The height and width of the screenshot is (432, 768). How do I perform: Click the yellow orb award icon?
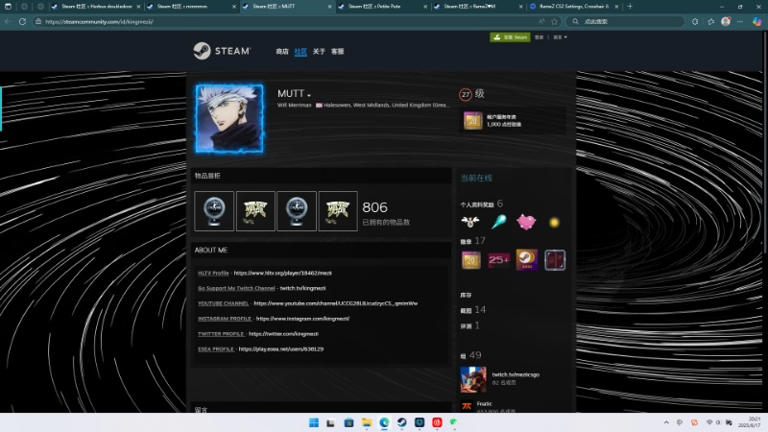pyautogui.click(x=554, y=222)
